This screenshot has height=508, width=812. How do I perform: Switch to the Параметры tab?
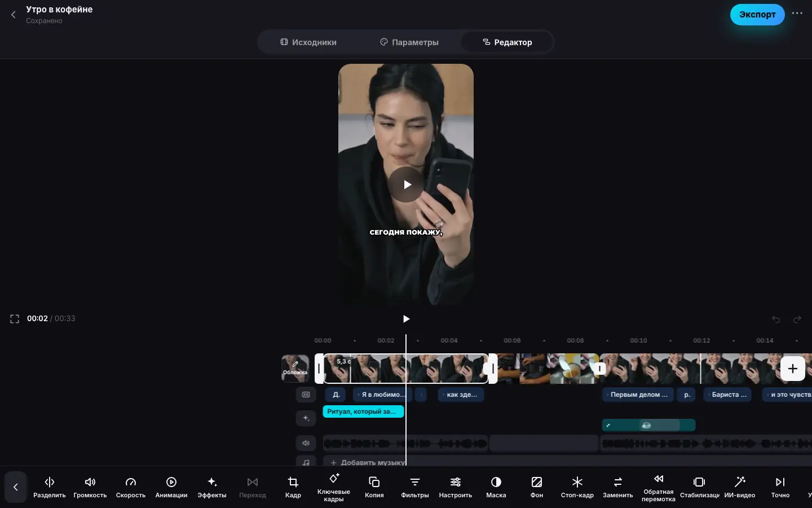[x=409, y=42]
